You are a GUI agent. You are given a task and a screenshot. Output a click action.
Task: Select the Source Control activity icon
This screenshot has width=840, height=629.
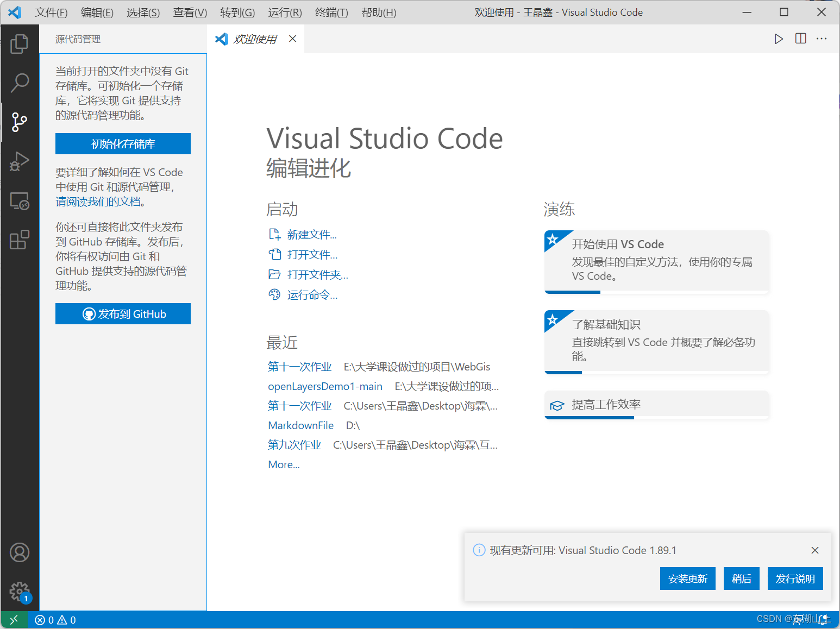[20, 122]
